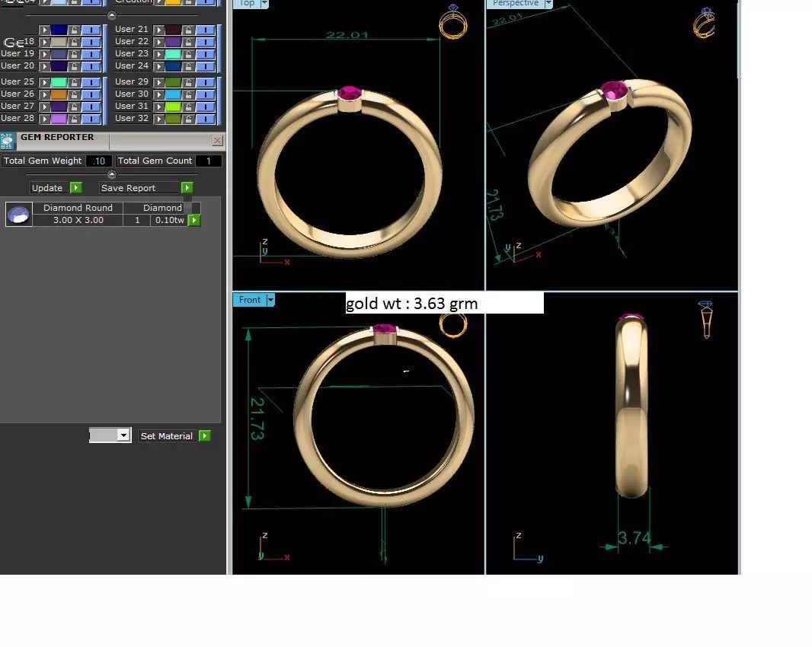Collapse the section above Update button

[112, 174]
